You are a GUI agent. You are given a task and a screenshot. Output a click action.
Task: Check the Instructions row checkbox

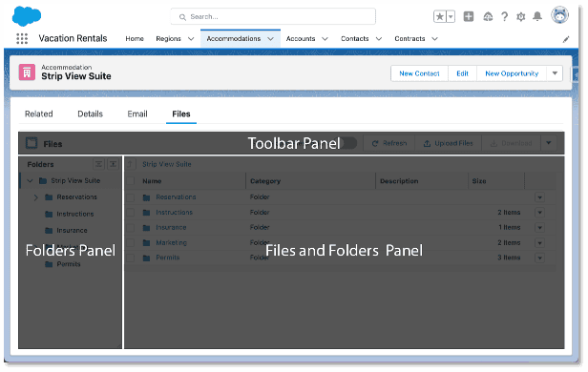point(131,213)
